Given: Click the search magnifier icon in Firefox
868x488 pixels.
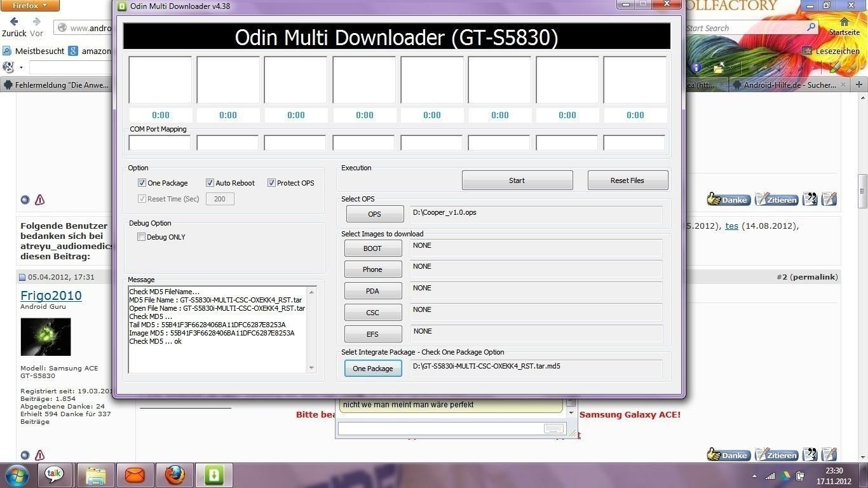Looking at the screenshot, I should point(811,28).
